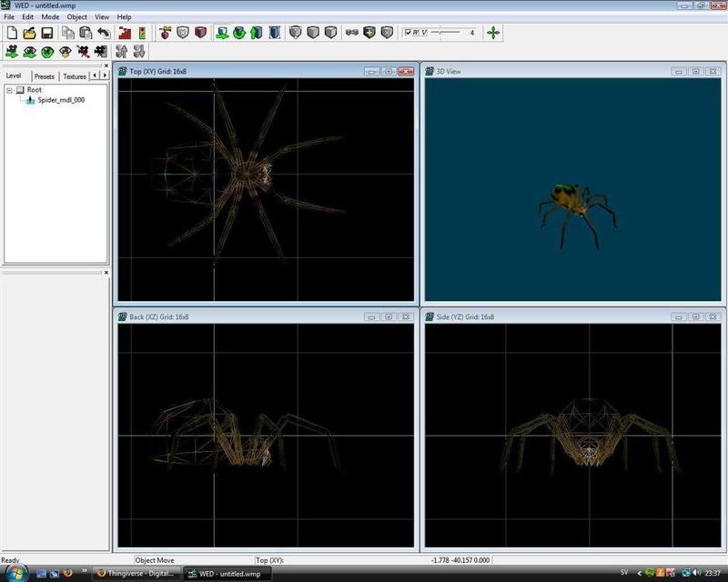Open the Object menu
The image size is (728, 582).
click(76, 16)
